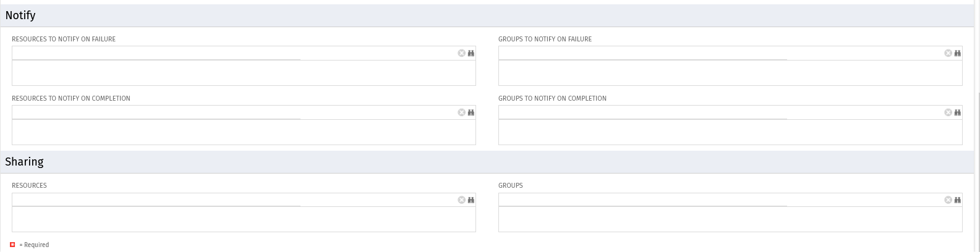
Task: Clear the Resources to Notify on Completion field
Action: pos(461,112)
